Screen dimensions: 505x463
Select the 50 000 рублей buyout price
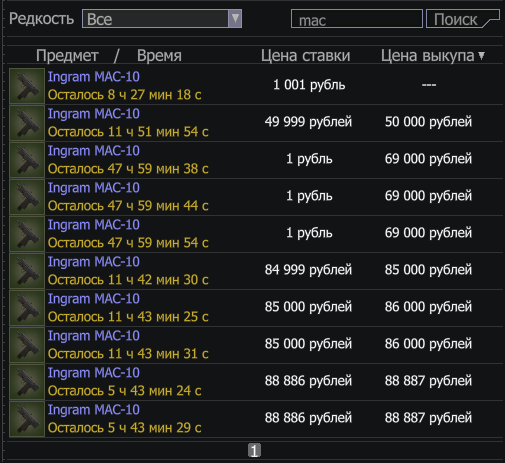point(428,122)
